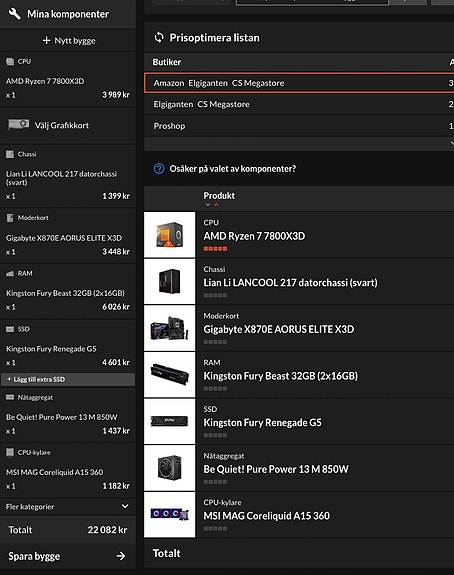Select Kingston Fury Beast 32GB in sidebar

coord(65,293)
